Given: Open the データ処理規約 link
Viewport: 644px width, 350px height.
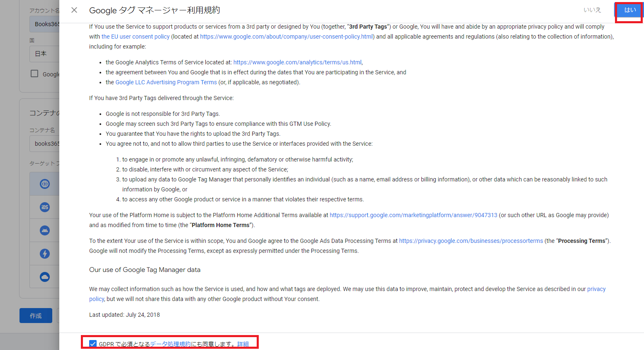Looking at the screenshot, I should (x=170, y=344).
